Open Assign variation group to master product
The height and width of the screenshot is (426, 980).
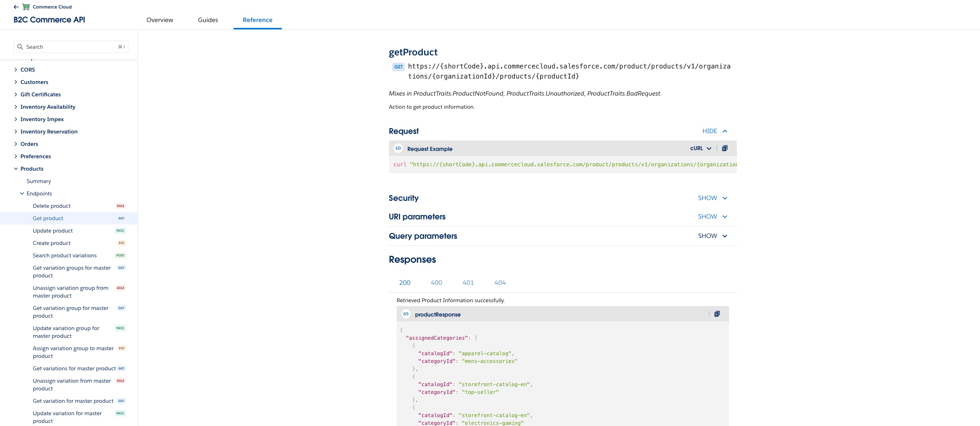pyautogui.click(x=73, y=352)
